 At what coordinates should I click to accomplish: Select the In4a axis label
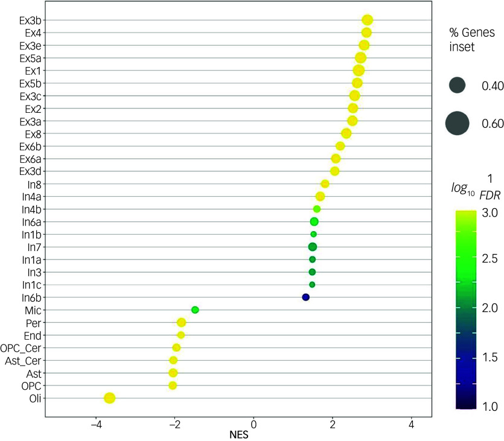coord(31,197)
